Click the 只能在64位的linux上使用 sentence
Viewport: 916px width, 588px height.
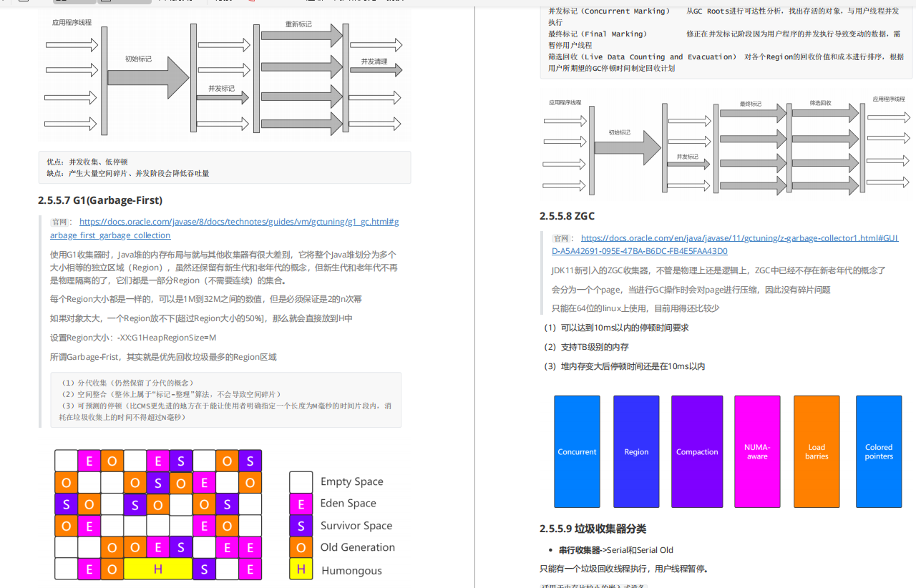[x=635, y=308]
